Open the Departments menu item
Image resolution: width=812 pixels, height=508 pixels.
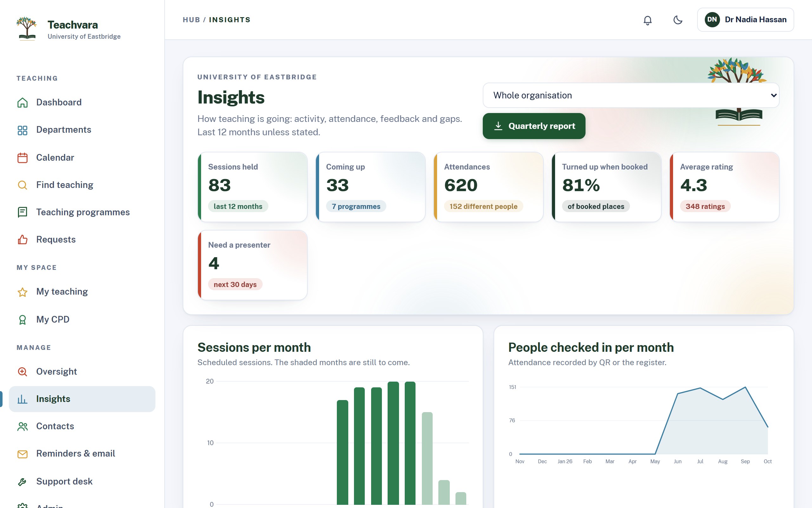pos(82,130)
